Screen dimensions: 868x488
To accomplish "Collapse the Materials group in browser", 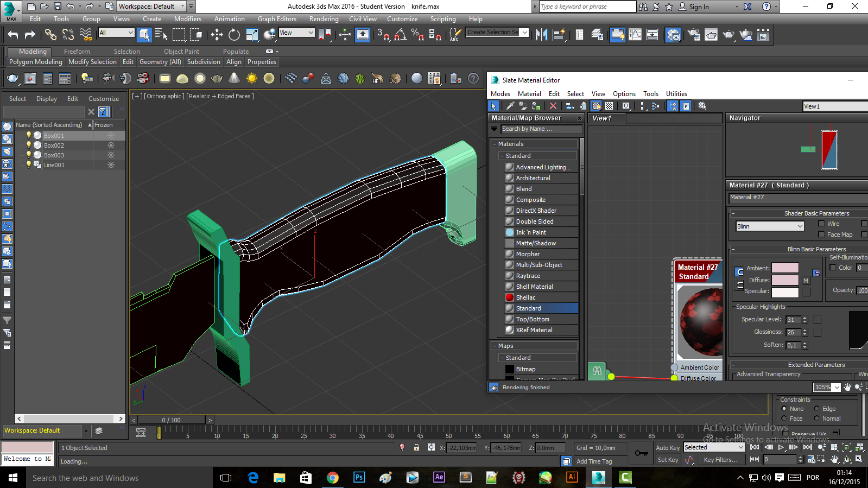I will (x=495, y=144).
